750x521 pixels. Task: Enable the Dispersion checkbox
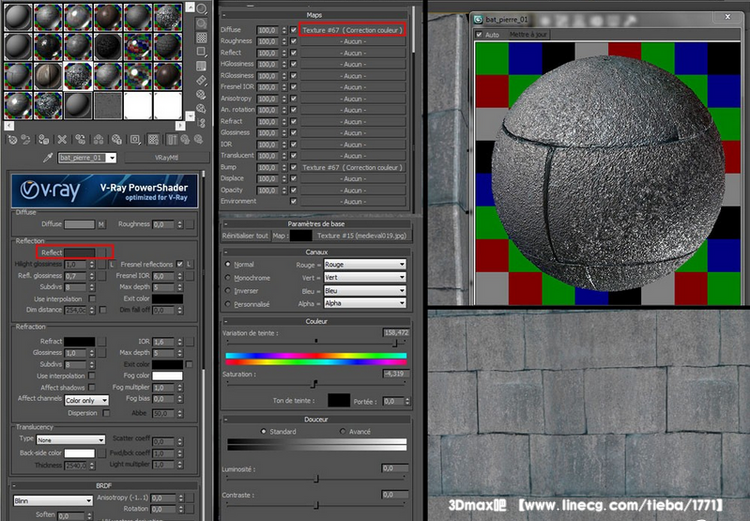tap(106, 413)
